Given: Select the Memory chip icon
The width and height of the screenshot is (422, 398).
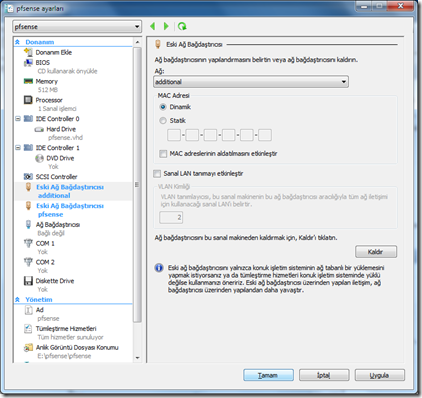Looking at the screenshot, I should tap(28, 81).
